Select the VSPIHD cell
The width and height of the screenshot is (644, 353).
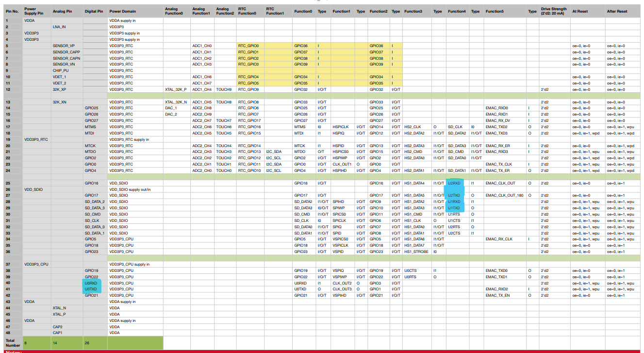(x=343, y=295)
